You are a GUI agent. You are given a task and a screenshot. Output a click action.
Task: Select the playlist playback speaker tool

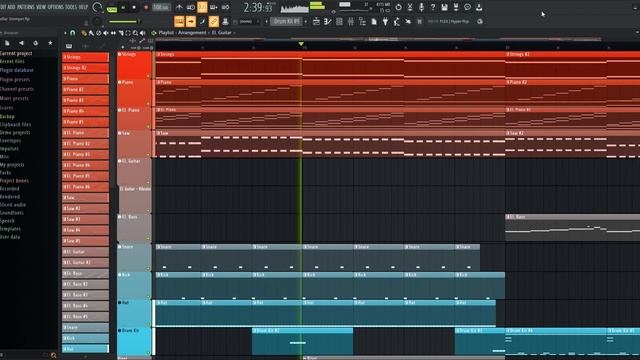click(142, 33)
